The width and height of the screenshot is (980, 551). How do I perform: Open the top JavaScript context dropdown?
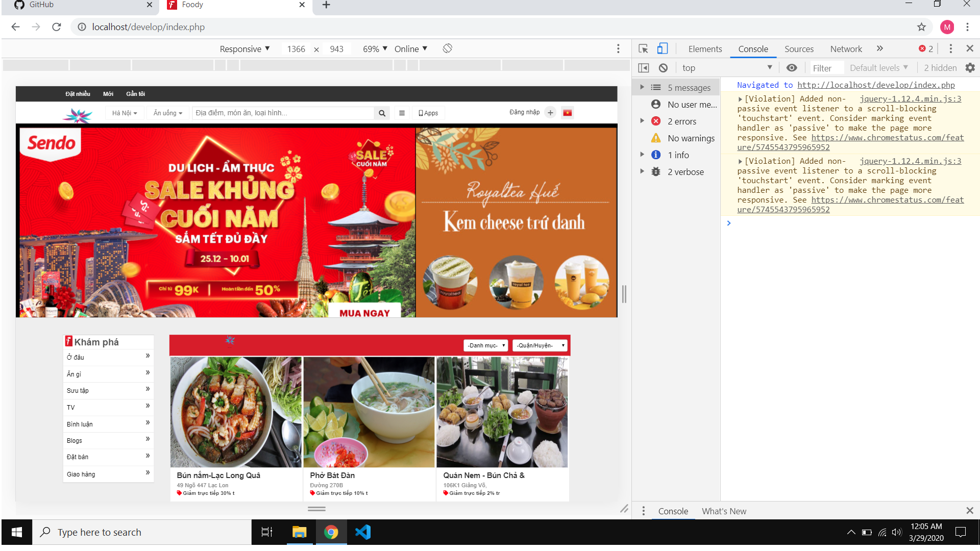click(x=727, y=68)
